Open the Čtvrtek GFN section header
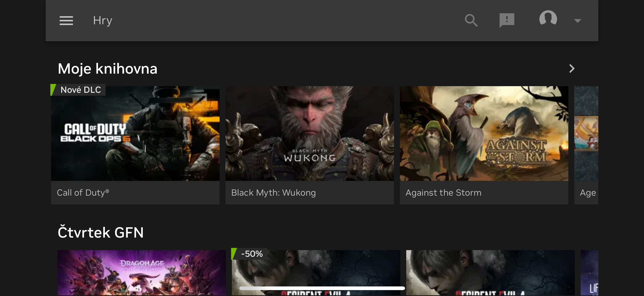The width and height of the screenshot is (644, 296). 100,232
